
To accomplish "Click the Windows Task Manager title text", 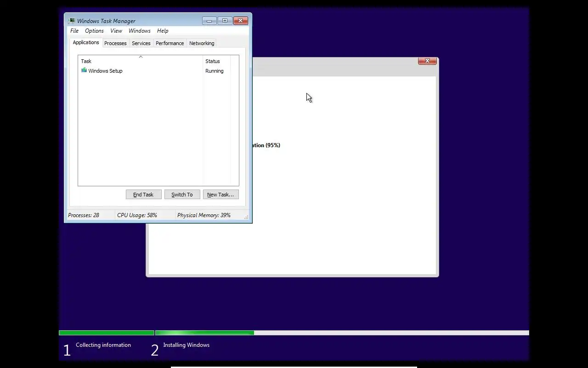I will pyautogui.click(x=106, y=21).
